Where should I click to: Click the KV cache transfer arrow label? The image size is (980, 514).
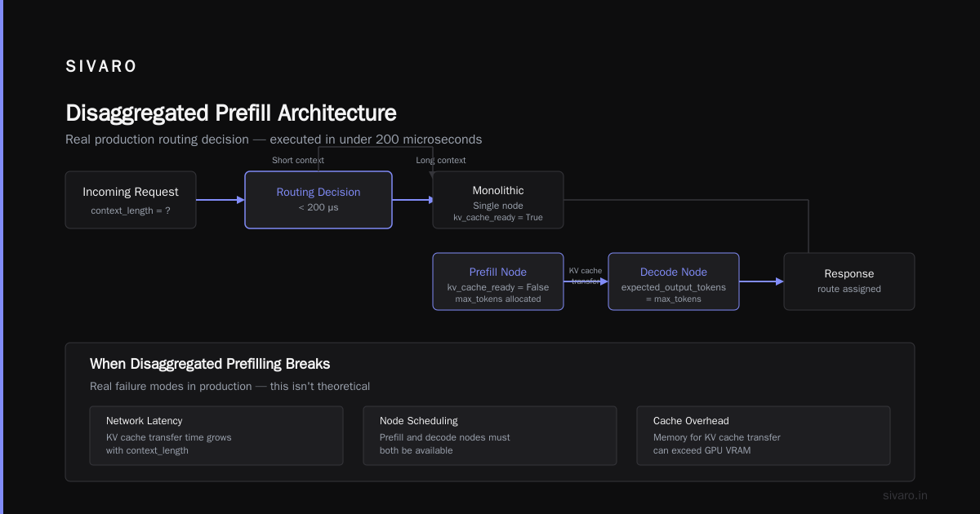586,276
